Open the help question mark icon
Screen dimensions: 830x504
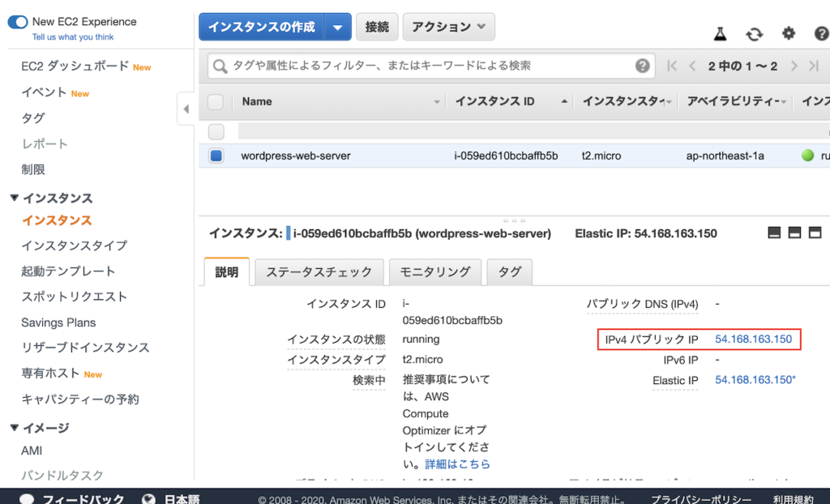pyautogui.click(x=821, y=33)
